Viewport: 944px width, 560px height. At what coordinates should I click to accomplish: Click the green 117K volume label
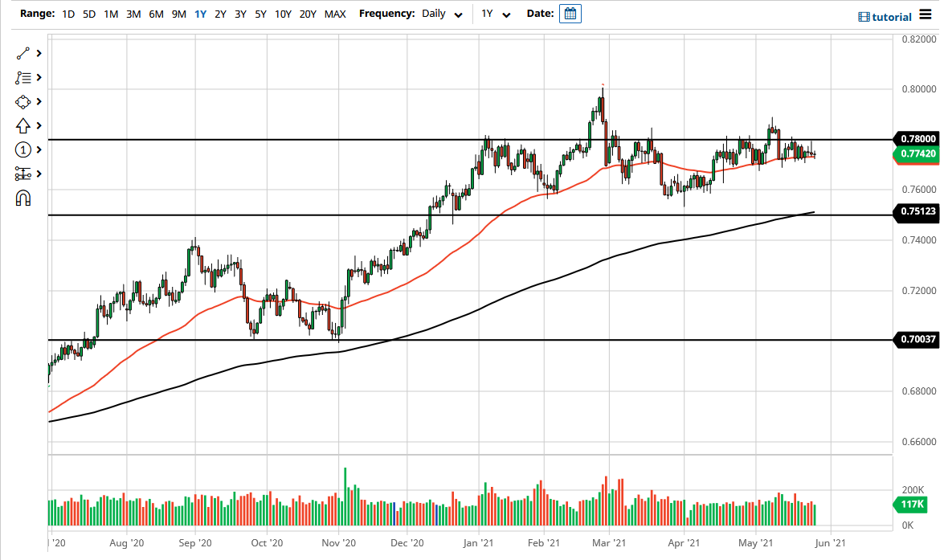pyautogui.click(x=909, y=505)
